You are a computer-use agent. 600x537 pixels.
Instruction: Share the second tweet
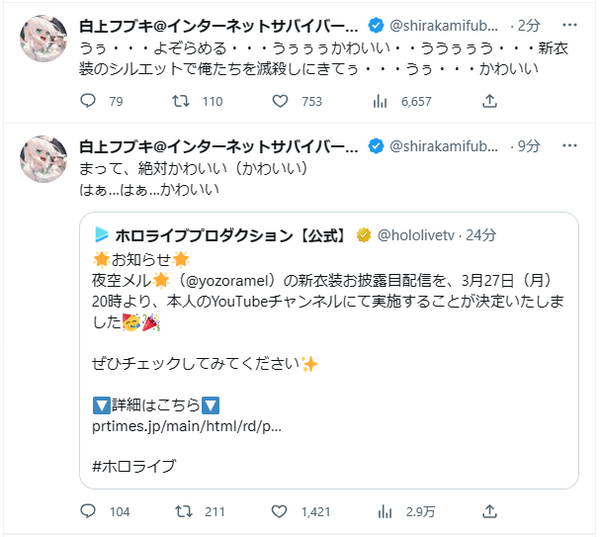point(489,512)
